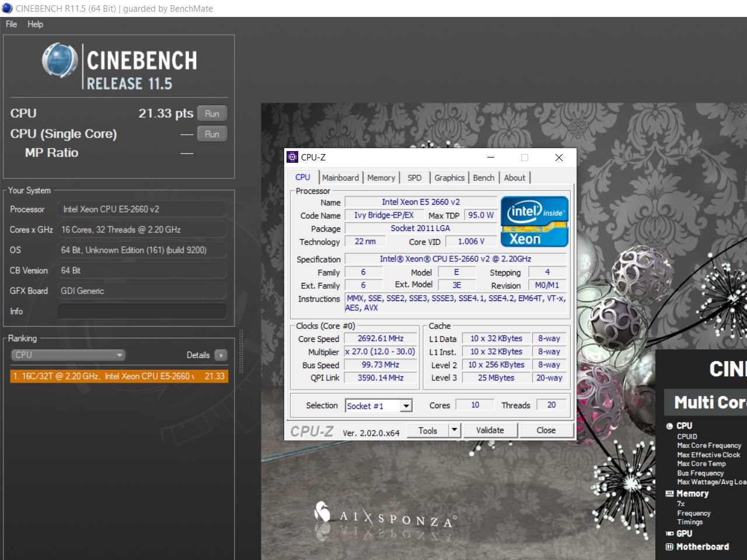
Task: Click the Tools button in CPU-Z
Action: click(427, 430)
